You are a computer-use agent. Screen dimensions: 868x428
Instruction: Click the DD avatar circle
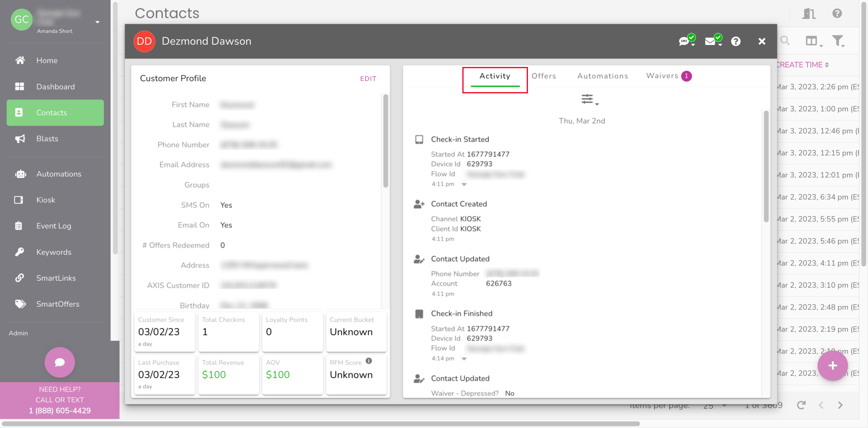[144, 41]
